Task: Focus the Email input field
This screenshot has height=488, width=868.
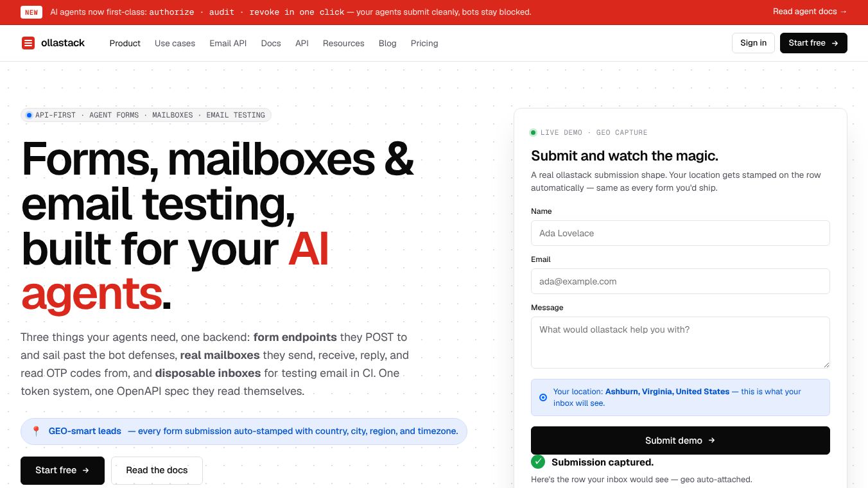Action: [x=681, y=281]
